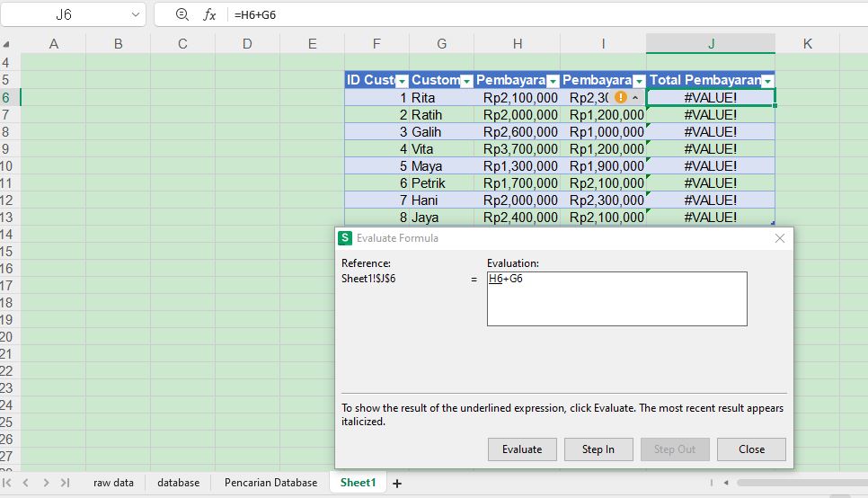The width and height of the screenshot is (868, 498).
Task: Click the Step In button
Action: pyautogui.click(x=598, y=449)
